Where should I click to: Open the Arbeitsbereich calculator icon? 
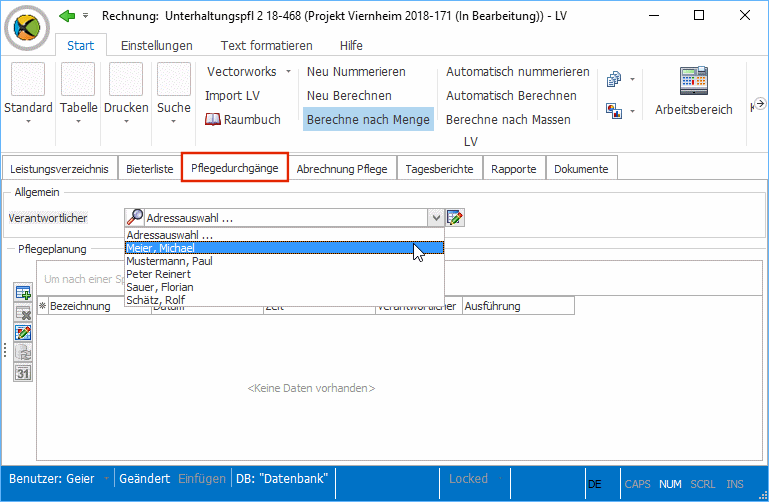(693, 80)
